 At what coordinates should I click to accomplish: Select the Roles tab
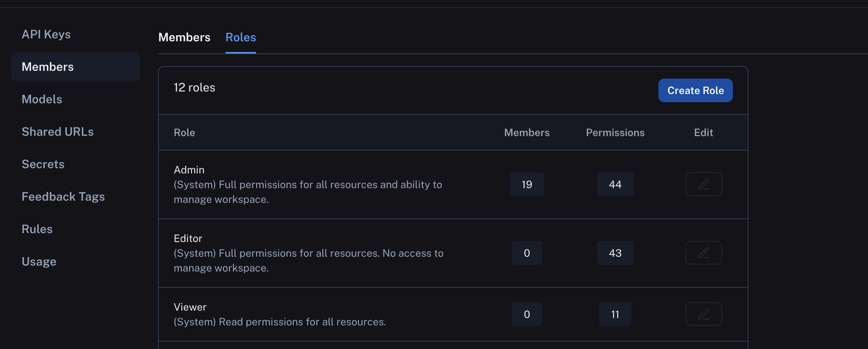(x=241, y=37)
